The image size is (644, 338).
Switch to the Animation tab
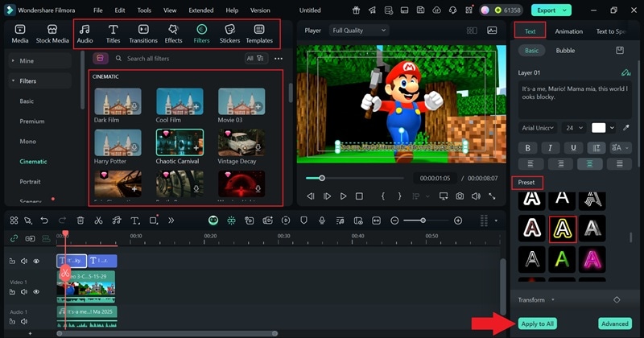568,31
